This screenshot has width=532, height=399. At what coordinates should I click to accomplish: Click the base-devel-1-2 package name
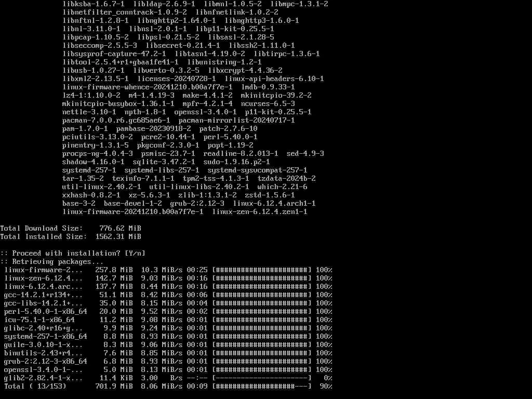(x=132, y=204)
